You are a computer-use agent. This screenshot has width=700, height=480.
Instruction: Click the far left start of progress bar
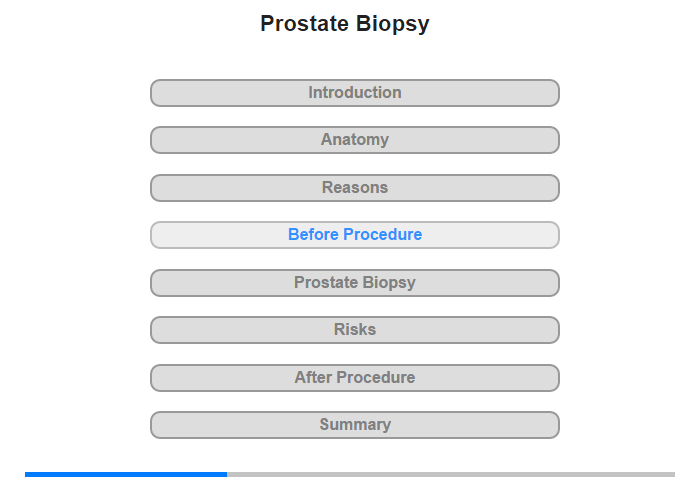coord(28,474)
